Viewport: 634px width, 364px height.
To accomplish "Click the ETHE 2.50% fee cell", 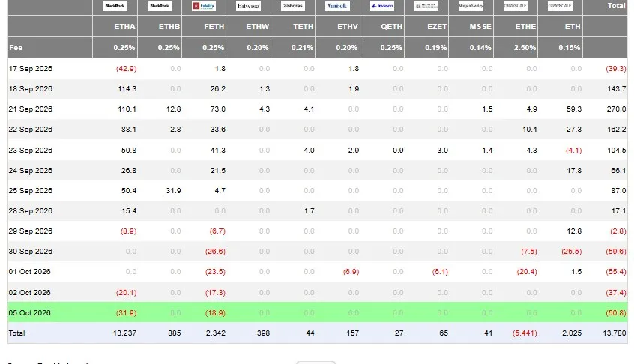I will (525, 48).
